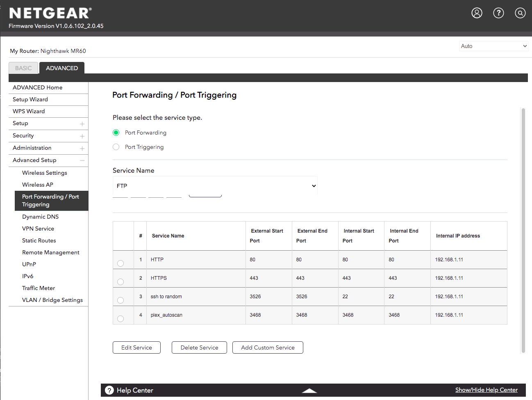Screen dimensions: 532x400
Task: Click the help question mark icon in header
Action: point(498,13)
